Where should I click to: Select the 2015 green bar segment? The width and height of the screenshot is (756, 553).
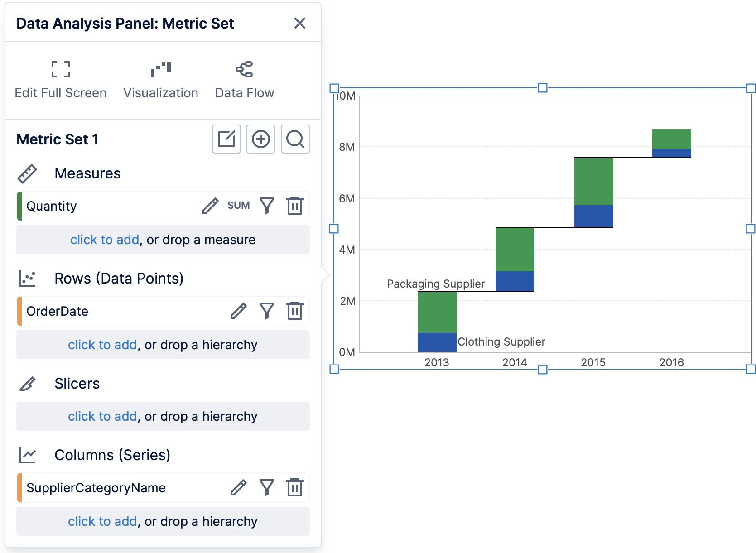pos(593,181)
